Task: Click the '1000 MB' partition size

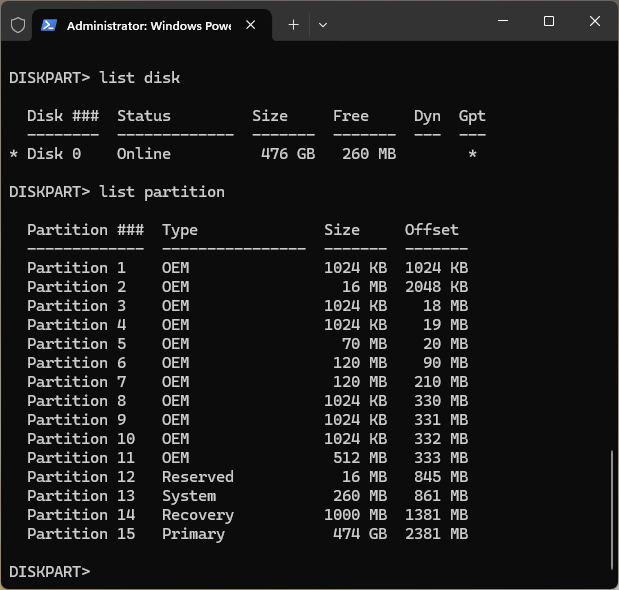Action: pyautogui.click(x=355, y=515)
